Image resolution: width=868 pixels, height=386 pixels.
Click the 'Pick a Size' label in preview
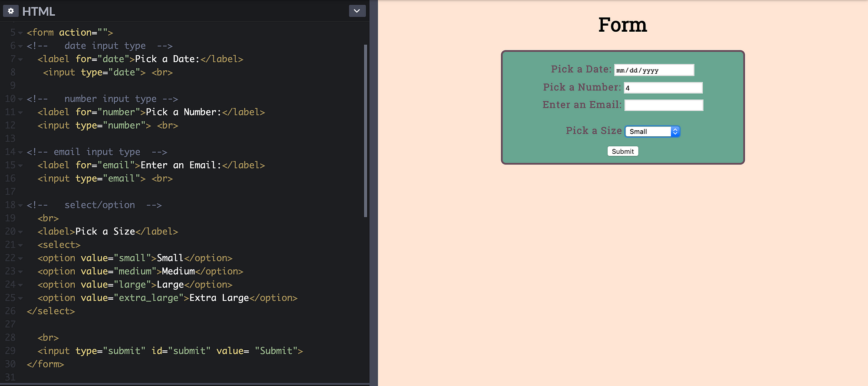(594, 130)
